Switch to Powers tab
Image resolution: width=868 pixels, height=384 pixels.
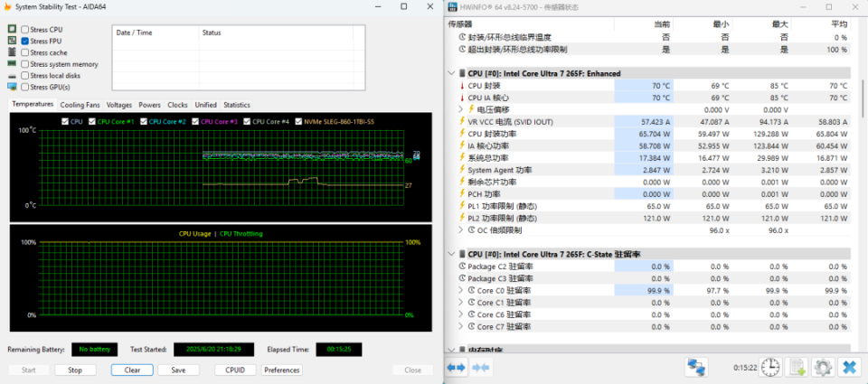(149, 105)
